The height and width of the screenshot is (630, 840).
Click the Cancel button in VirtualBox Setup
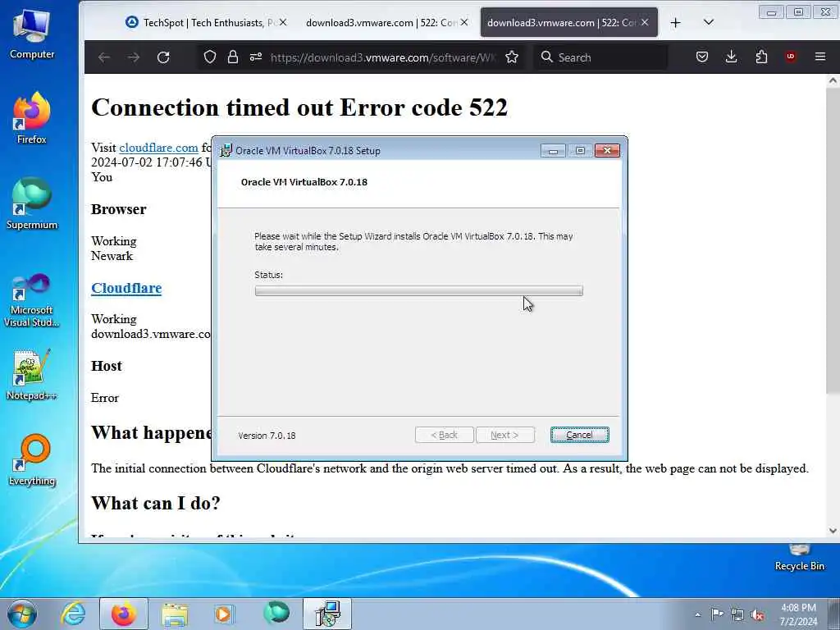(579, 435)
